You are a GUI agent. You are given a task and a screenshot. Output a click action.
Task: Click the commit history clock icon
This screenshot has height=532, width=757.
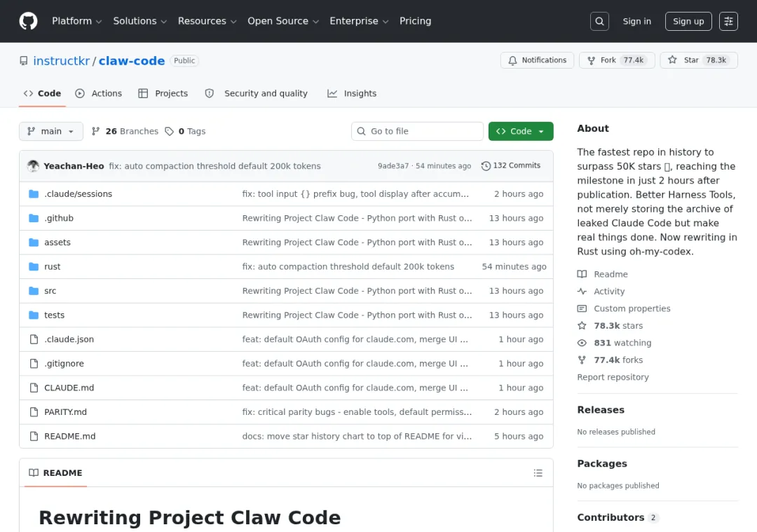tap(486, 166)
